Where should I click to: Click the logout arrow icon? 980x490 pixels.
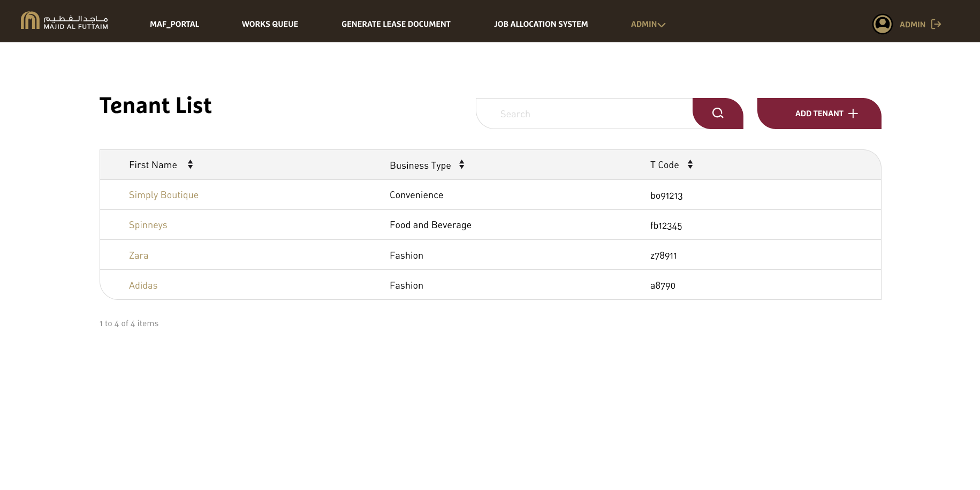936,24
